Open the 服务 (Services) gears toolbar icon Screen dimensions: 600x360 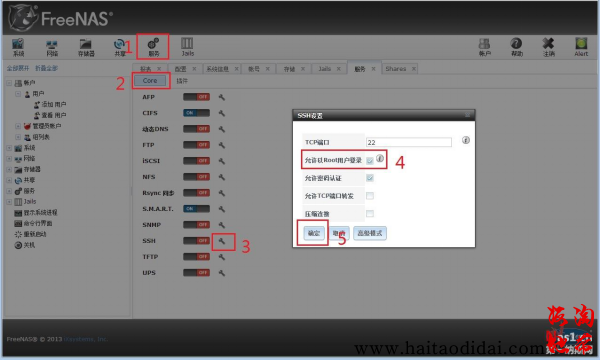pyautogui.click(x=153, y=47)
